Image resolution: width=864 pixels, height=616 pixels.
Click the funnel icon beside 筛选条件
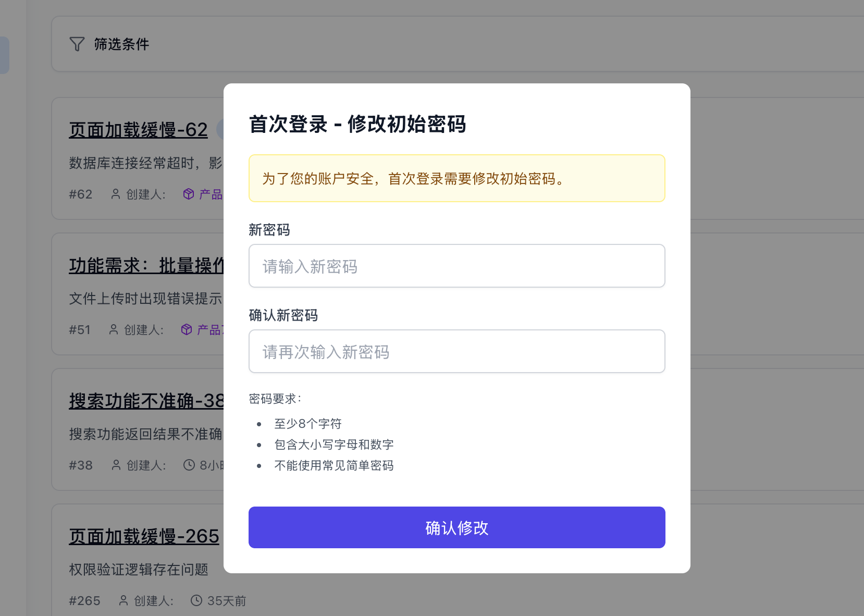pos(77,44)
